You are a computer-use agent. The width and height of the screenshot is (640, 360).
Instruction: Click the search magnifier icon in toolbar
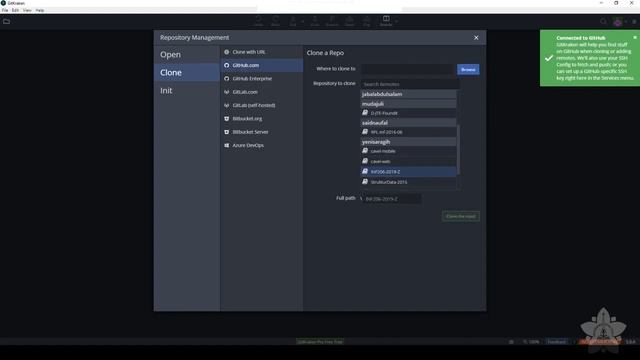click(x=603, y=22)
